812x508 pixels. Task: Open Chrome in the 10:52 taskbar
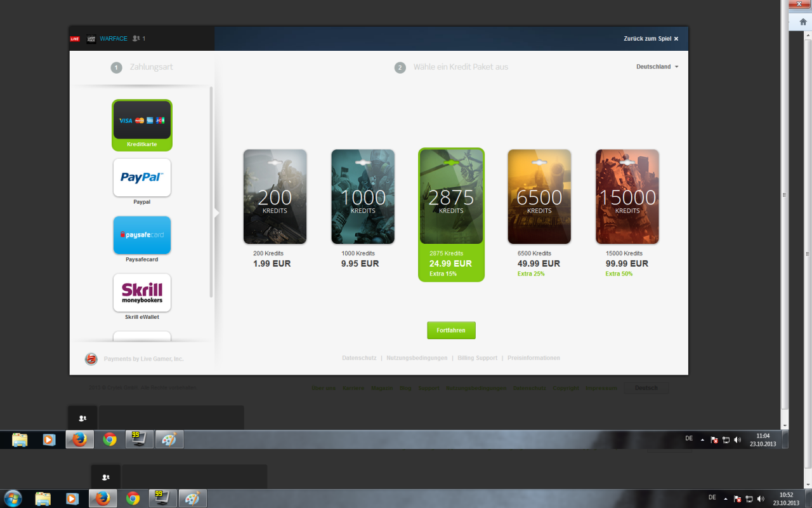tap(133, 498)
